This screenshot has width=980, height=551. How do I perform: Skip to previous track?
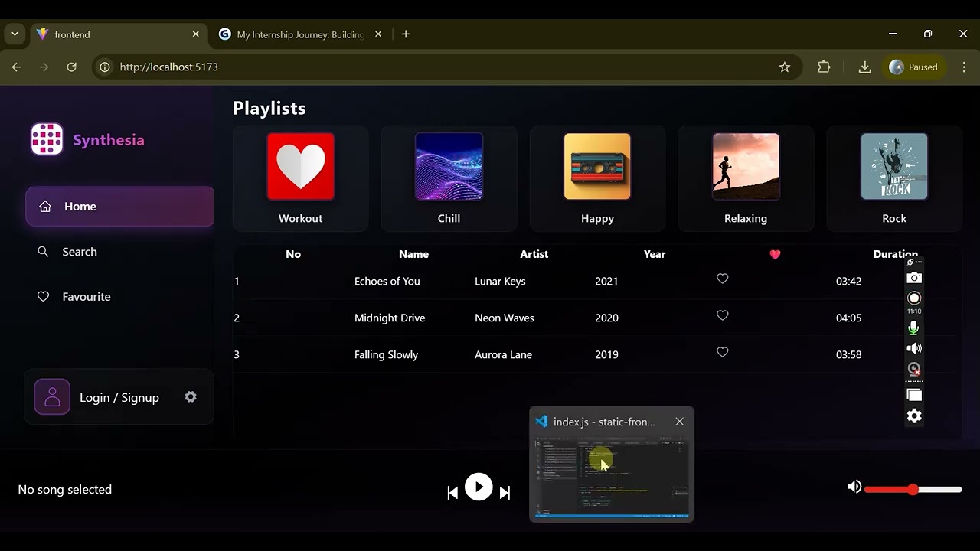[x=452, y=493]
